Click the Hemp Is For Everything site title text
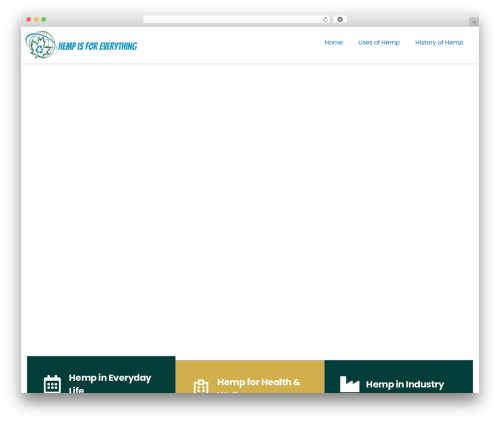The image size is (500, 423). coord(98,46)
